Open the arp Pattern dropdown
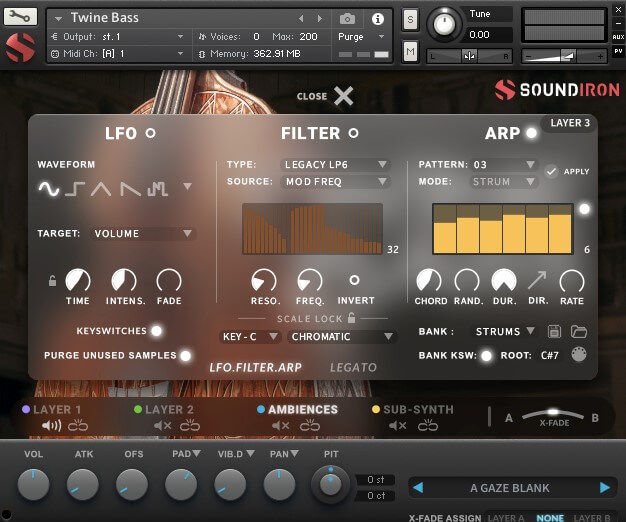626x522 pixels. pyautogui.click(x=503, y=164)
